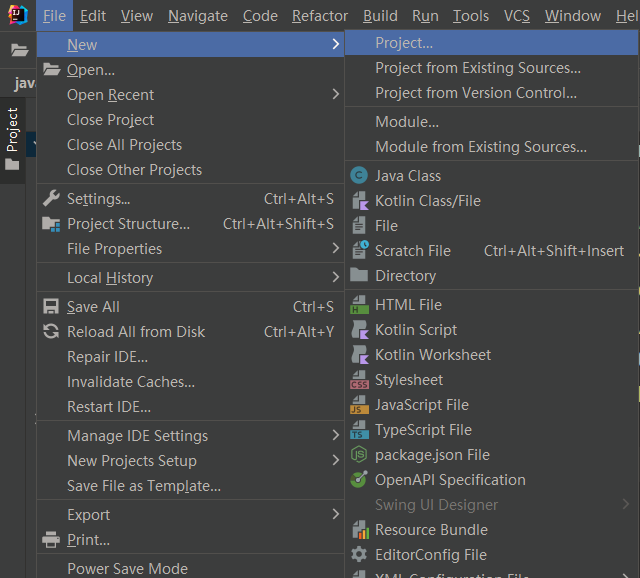Click the Reload All from Disk icon
Image resolution: width=640 pixels, height=578 pixels.
50,332
